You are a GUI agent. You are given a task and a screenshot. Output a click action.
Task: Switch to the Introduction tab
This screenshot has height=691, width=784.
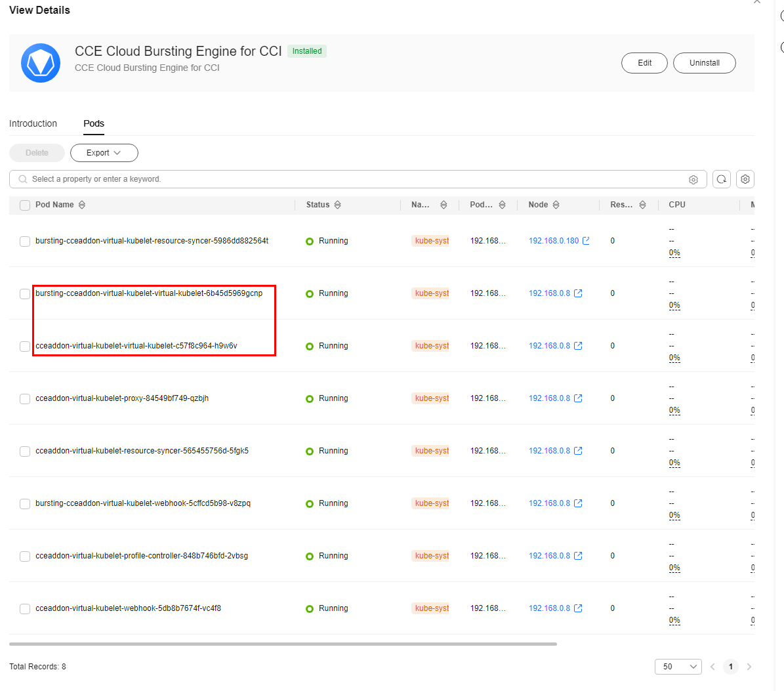point(33,123)
